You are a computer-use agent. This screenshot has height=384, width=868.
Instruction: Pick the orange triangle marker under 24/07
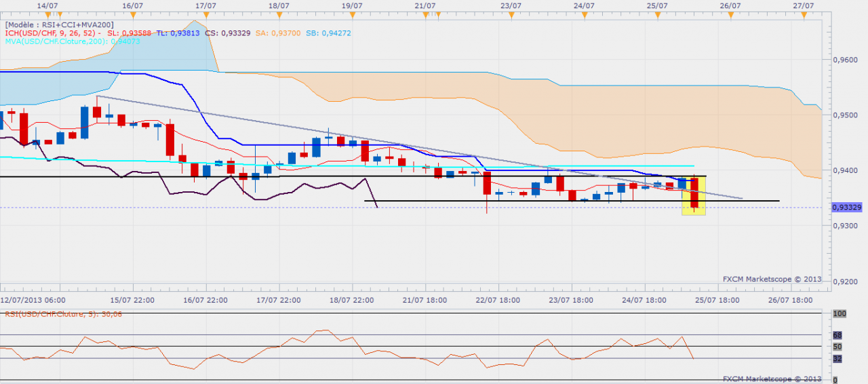pyautogui.click(x=585, y=14)
